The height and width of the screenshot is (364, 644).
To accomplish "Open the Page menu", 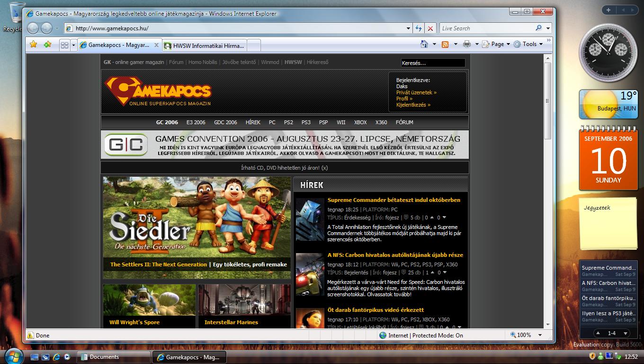I will click(496, 44).
